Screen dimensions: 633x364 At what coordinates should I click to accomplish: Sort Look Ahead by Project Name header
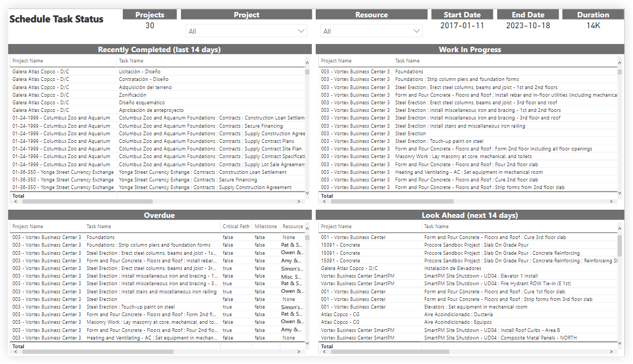pos(336,227)
